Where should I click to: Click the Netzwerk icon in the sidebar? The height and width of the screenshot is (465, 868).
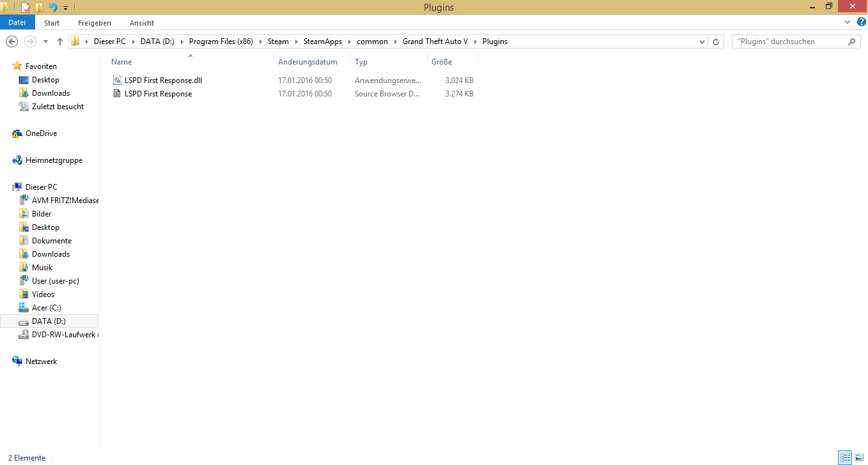click(x=17, y=362)
